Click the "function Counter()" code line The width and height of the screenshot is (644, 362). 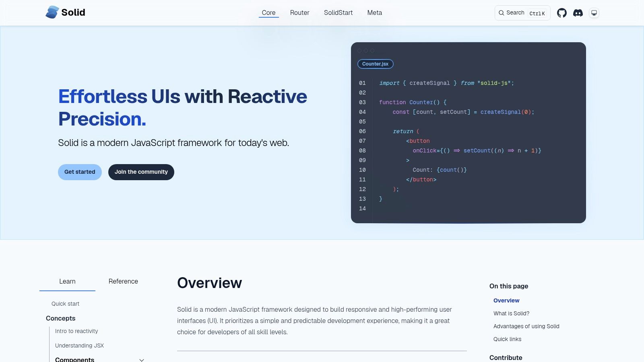point(413,102)
